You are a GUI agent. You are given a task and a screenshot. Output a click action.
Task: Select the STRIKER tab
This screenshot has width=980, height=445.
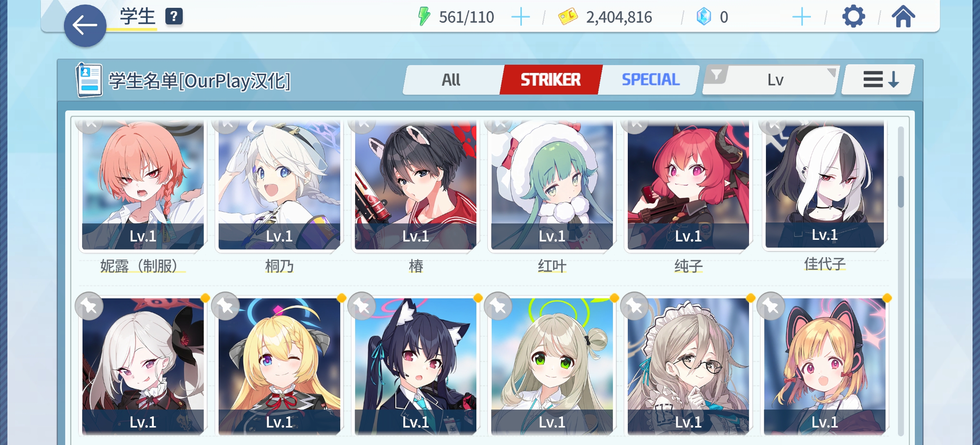point(551,80)
